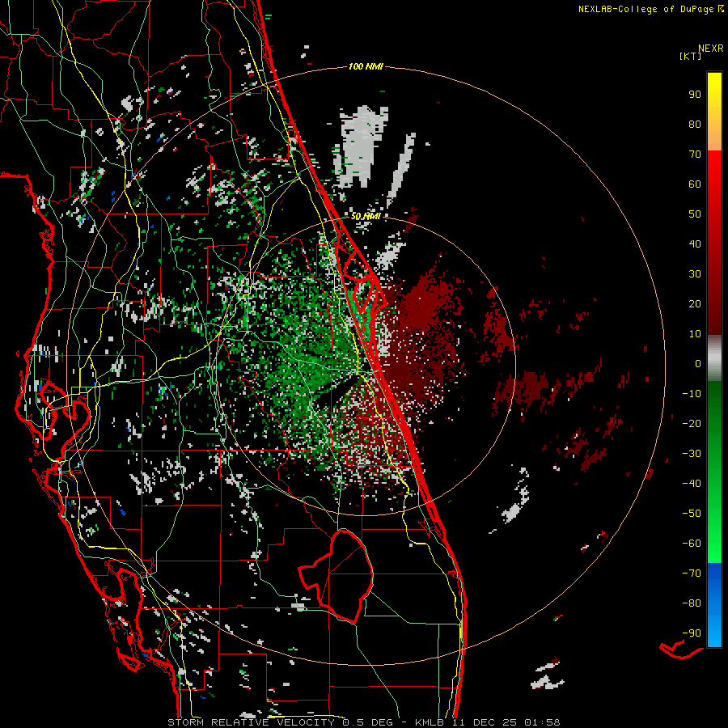Click the -90 scale value

point(692,633)
